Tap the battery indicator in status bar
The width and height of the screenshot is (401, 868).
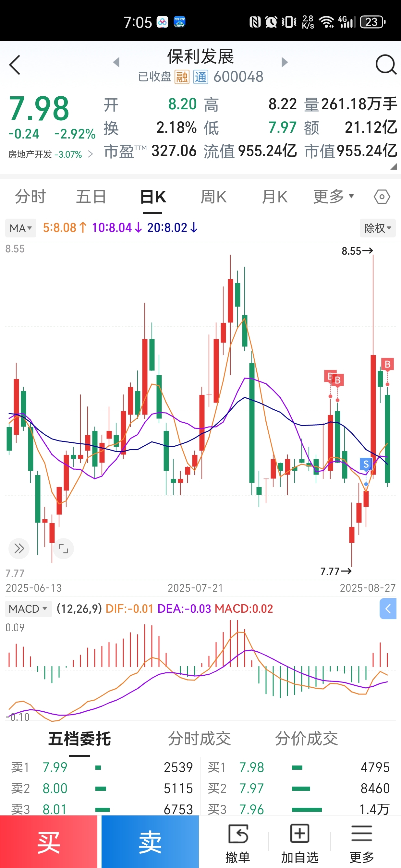(x=373, y=22)
